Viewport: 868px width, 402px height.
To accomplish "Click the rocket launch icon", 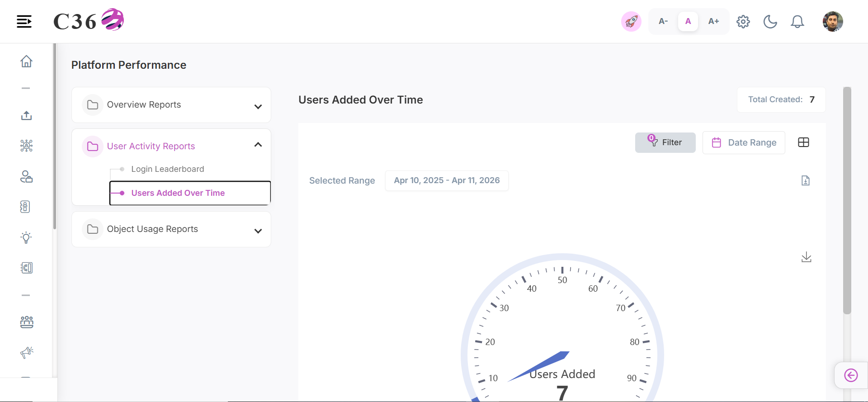I will point(631,21).
